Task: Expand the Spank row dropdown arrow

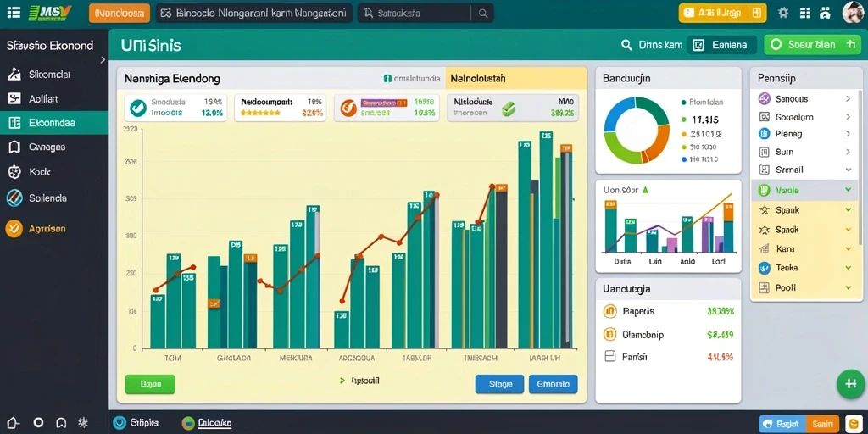Action: tap(848, 210)
